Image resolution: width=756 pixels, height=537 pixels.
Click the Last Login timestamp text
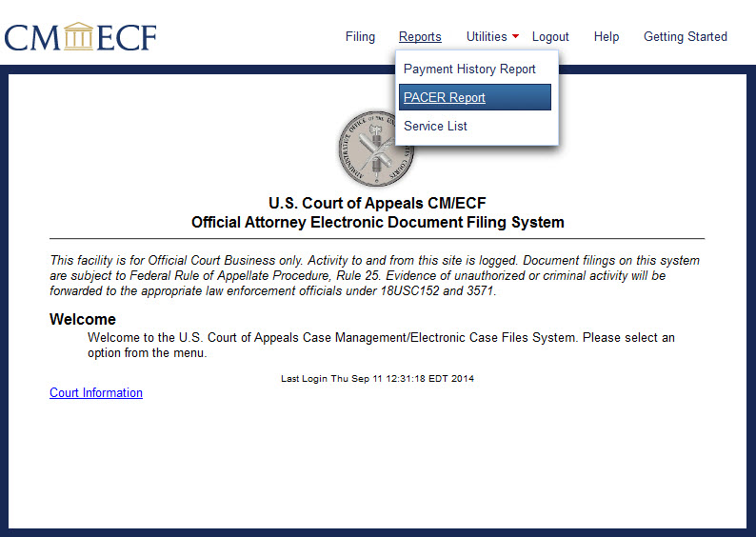pos(377,378)
